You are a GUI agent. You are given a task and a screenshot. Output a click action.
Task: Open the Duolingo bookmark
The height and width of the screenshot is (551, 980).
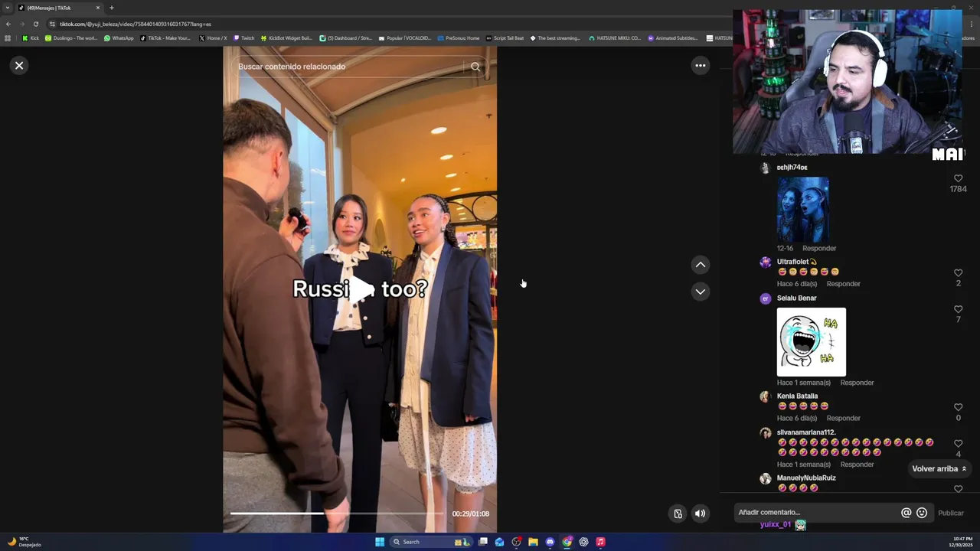click(71, 38)
